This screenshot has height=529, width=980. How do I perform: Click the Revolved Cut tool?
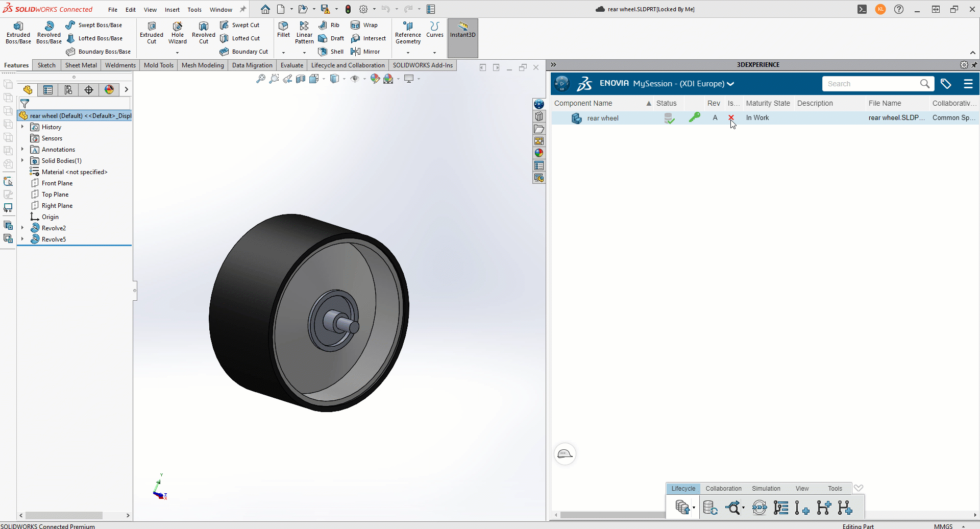(x=203, y=33)
